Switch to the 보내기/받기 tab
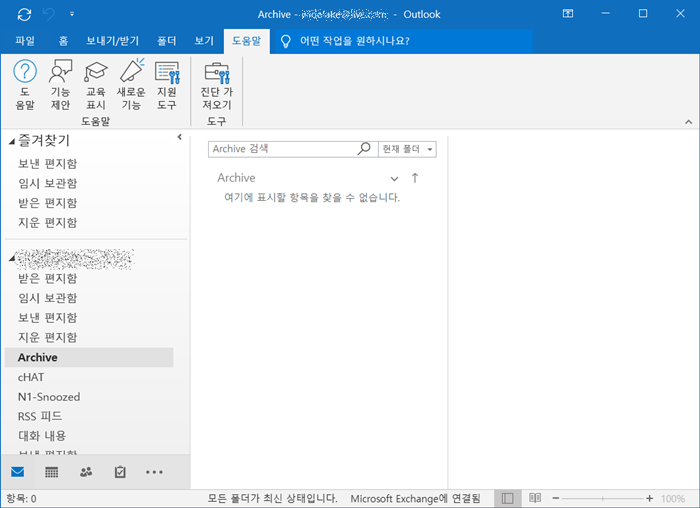 click(112, 41)
